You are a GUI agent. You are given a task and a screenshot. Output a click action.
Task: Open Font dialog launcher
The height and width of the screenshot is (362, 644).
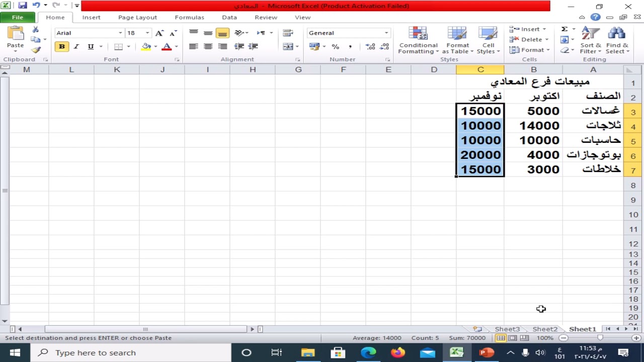pos(177,60)
